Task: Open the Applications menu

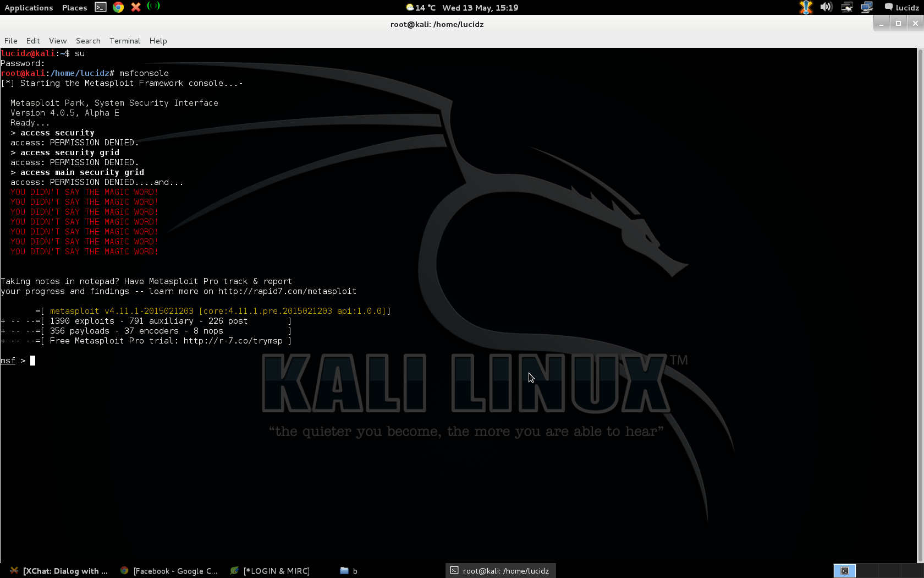Action: [x=29, y=8]
